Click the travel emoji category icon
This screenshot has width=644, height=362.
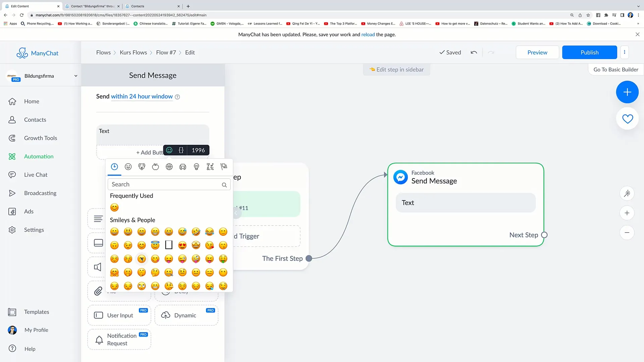click(x=183, y=167)
